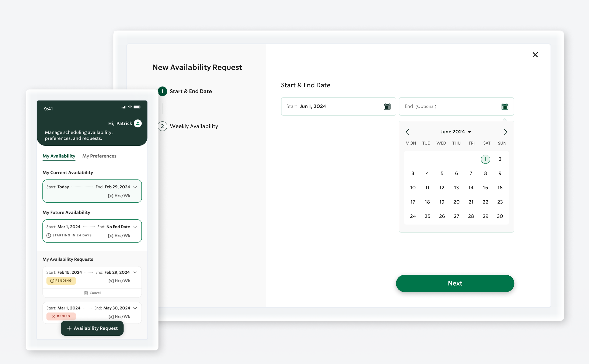589x364 pixels.
Task: Expand the first availability request details
Action: [x=135, y=272]
